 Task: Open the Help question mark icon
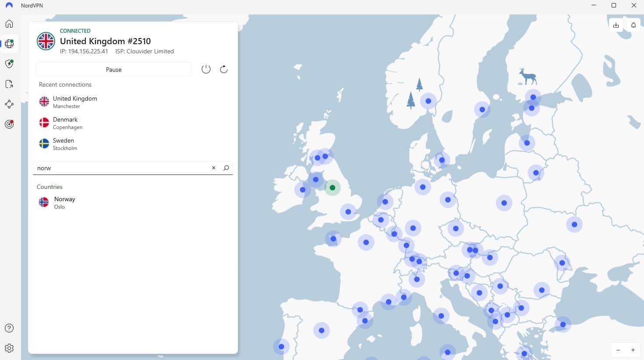coord(9,328)
